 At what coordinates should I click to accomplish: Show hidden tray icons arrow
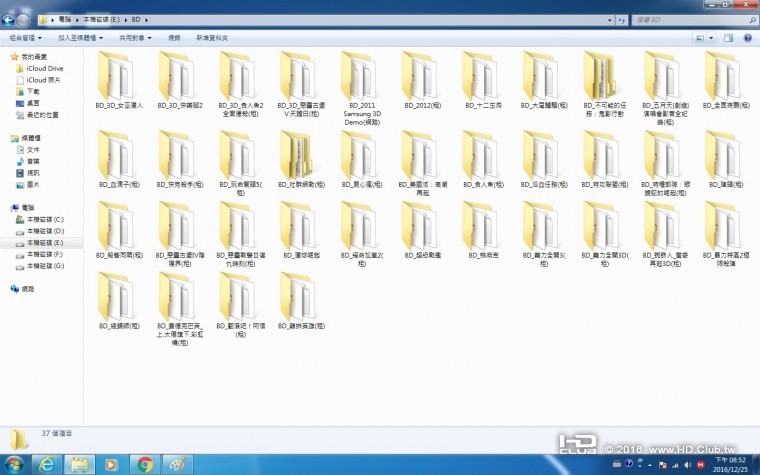650,465
